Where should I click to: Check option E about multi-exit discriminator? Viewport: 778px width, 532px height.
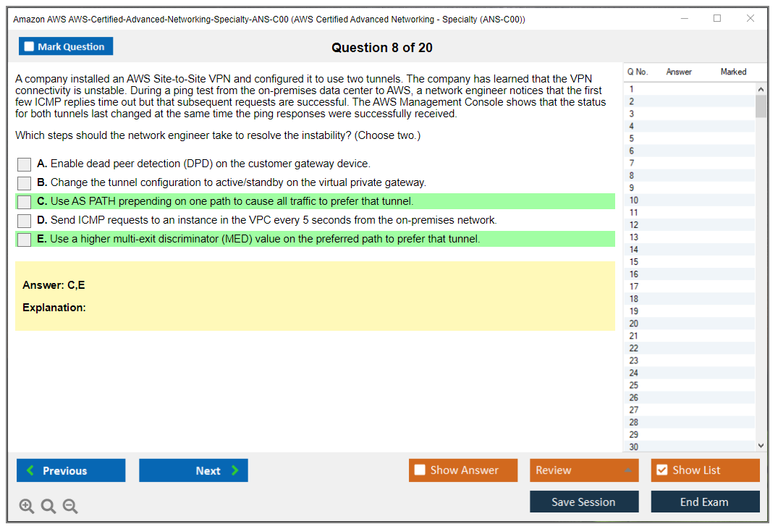(24, 240)
